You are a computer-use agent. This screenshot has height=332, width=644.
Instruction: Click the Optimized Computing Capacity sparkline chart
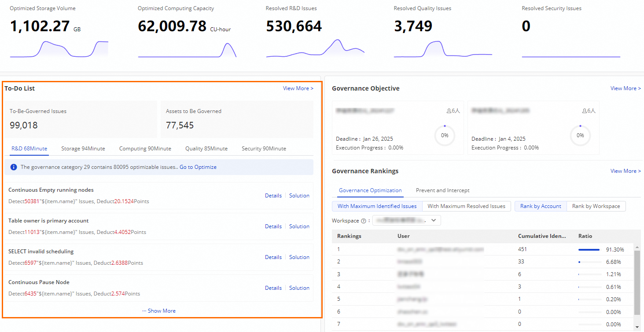(187, 50)
